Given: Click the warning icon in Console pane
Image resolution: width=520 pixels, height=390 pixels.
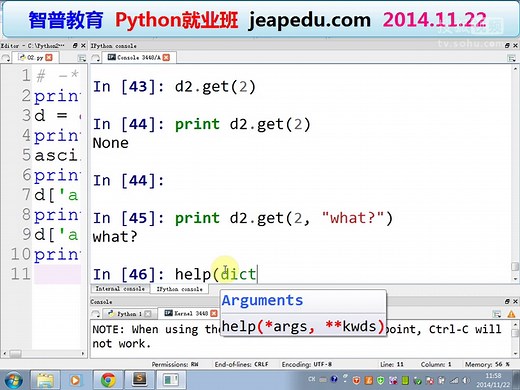Looking at the screenshot, I should click(x=511, y=314).
